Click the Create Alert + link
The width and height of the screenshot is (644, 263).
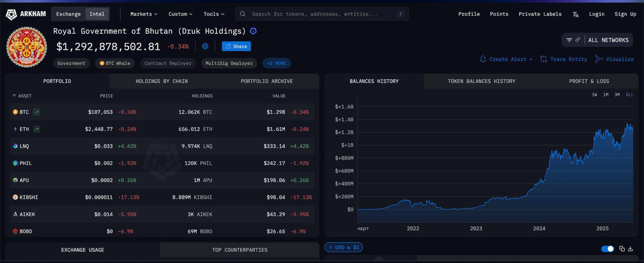point(506,59)
